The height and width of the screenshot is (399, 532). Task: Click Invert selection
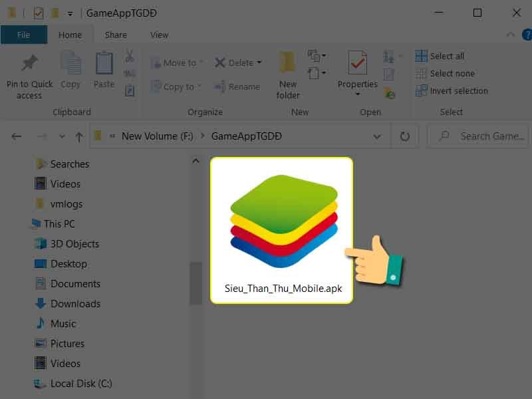tap(452, 90)
